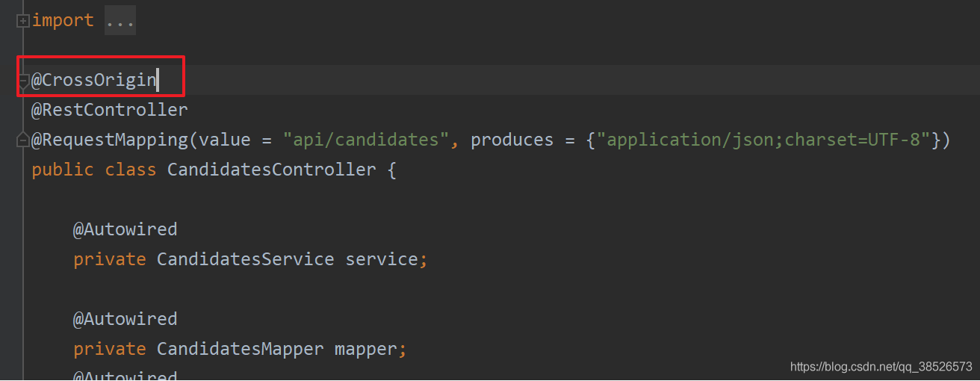Click the public keyword in class declaration
The image size is (980, 381).
click(x=63, y=170)
